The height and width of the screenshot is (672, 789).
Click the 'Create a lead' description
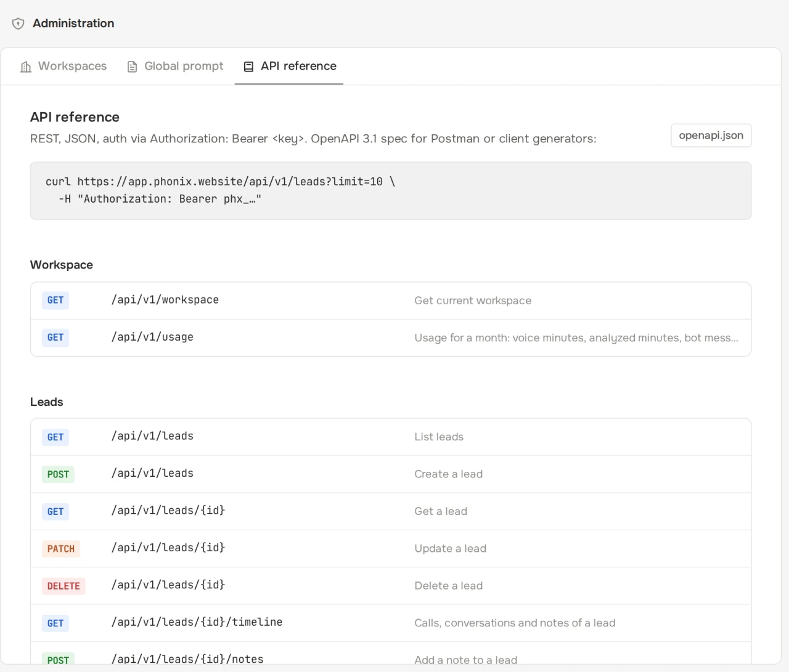(449, 474)
